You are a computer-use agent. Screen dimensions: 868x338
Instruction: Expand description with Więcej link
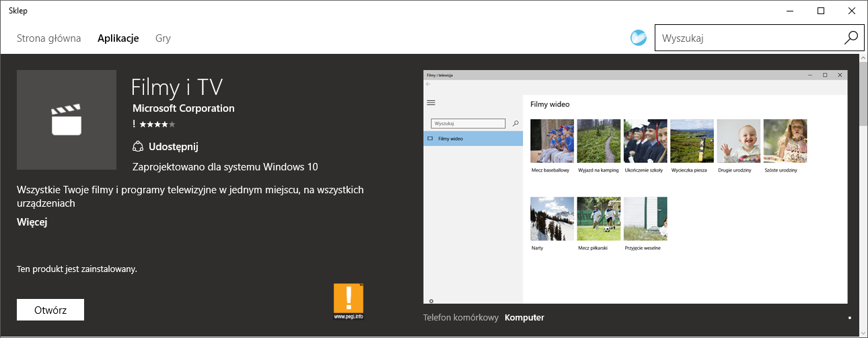click(32, 222)
